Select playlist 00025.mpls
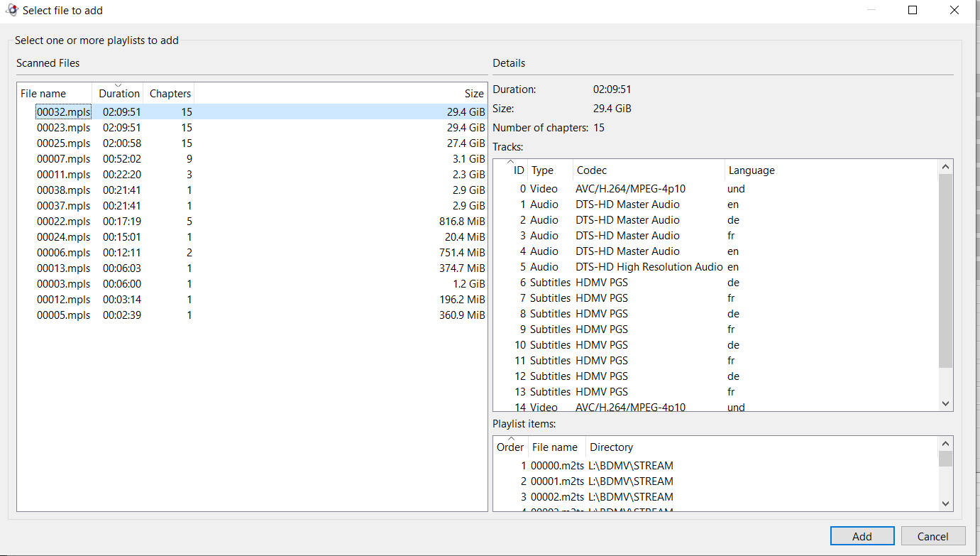This screenshot has width=980, height=556. (x=252, y=143)
